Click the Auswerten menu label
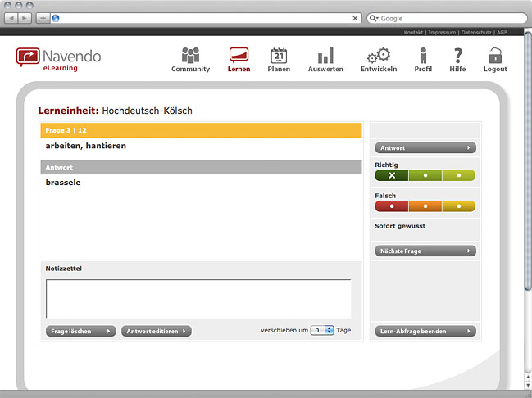 [x=325, y=69]
